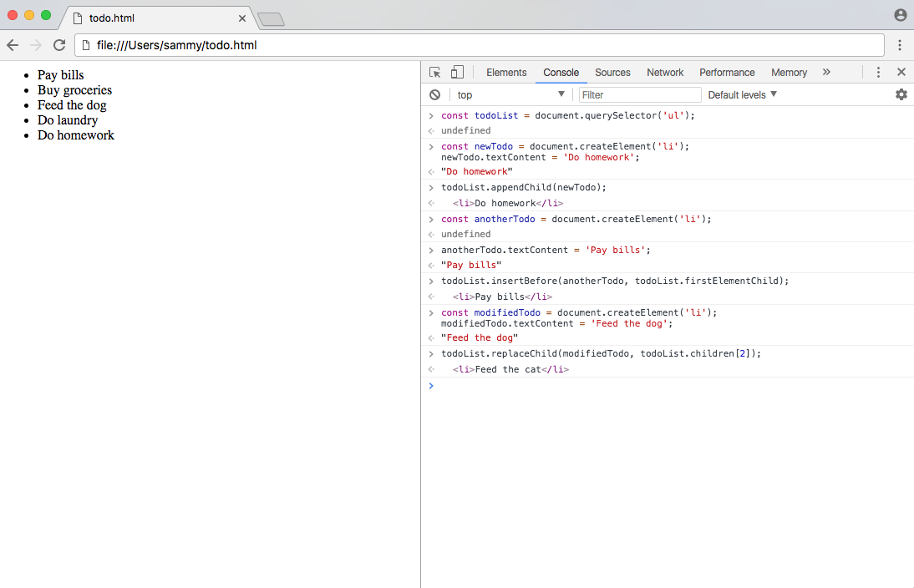Select the inspect element icon

434,73
